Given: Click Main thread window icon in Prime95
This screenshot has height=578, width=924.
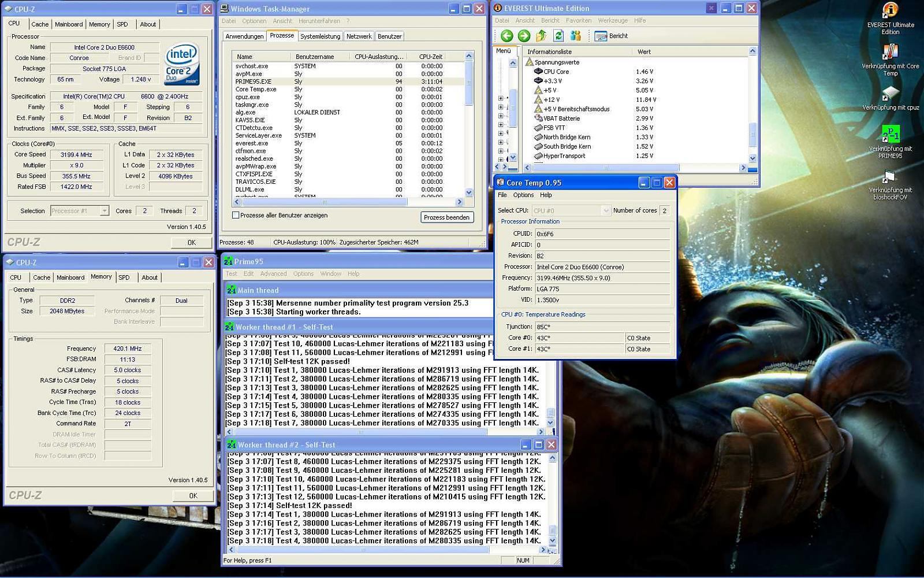Looking at the screenshot, I should click(x=231, y=290).
